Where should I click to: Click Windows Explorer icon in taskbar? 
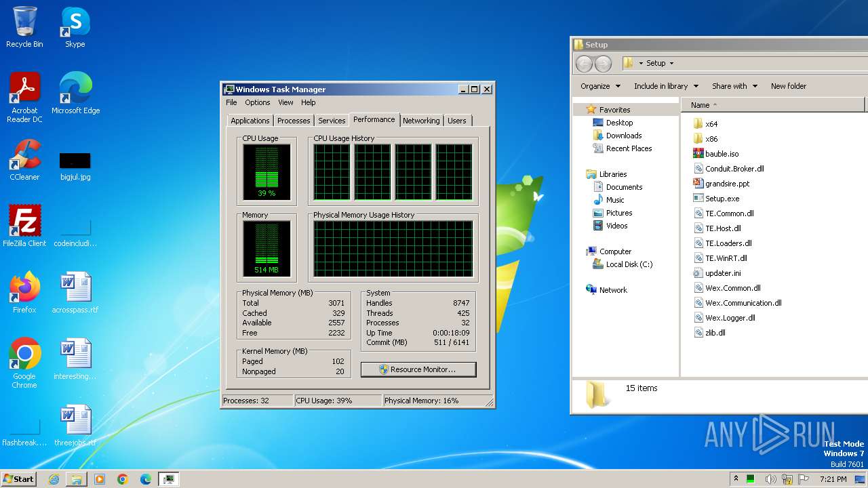coord(77,479)
